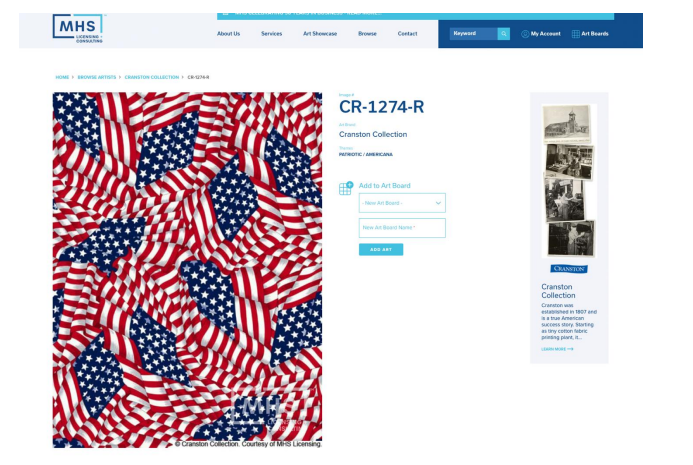Click the BROWSE ARTISTS breadcrumb
The image size is (693, 465).
(97, 77)
